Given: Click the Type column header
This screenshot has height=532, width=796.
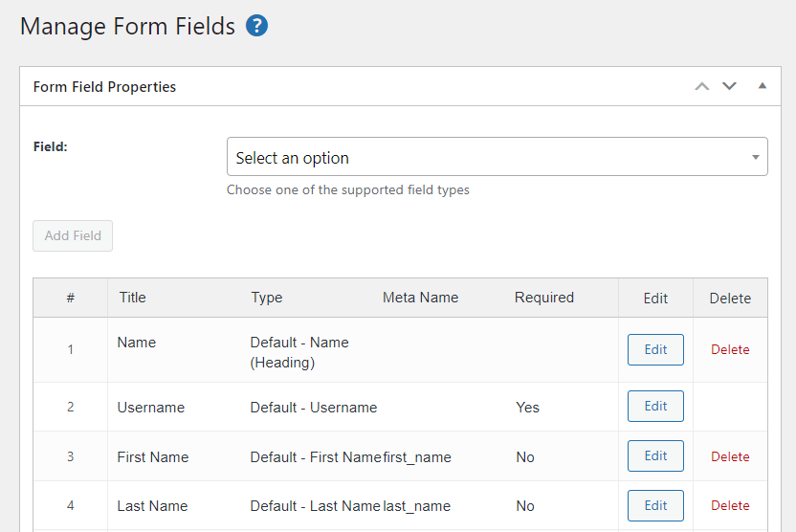Looking at the screenshot, I should 267,298.
